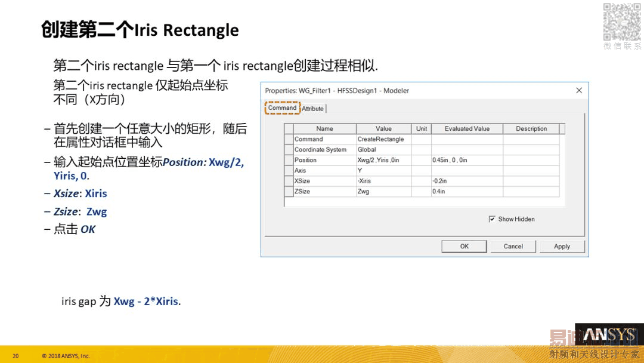Click the evaluated value 0.45in, 0, 0in
Image resolution: width=644 pixels, height=363 pixels.
467,160
